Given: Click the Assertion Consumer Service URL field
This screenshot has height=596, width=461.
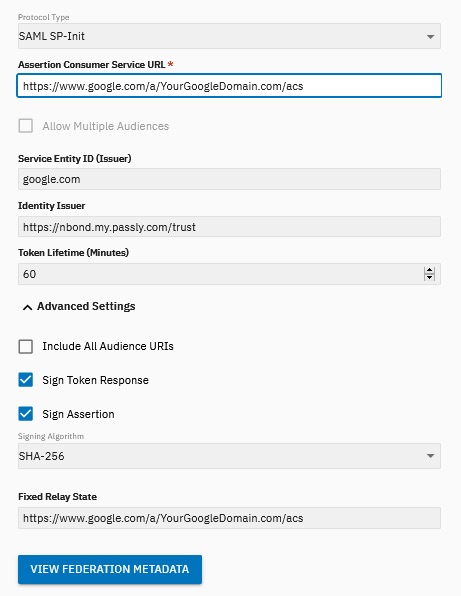Looking at the screenshot, I should [x=229, y=86].
